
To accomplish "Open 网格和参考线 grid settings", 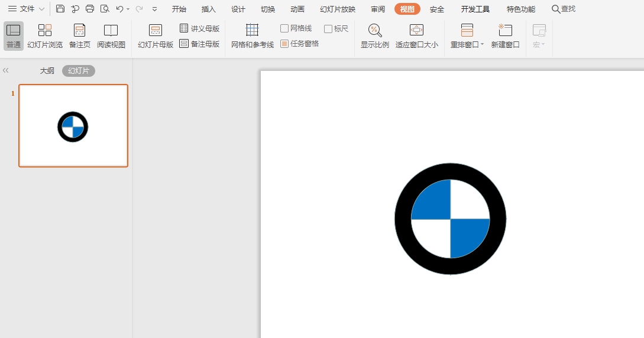I will tap(252, 36).
